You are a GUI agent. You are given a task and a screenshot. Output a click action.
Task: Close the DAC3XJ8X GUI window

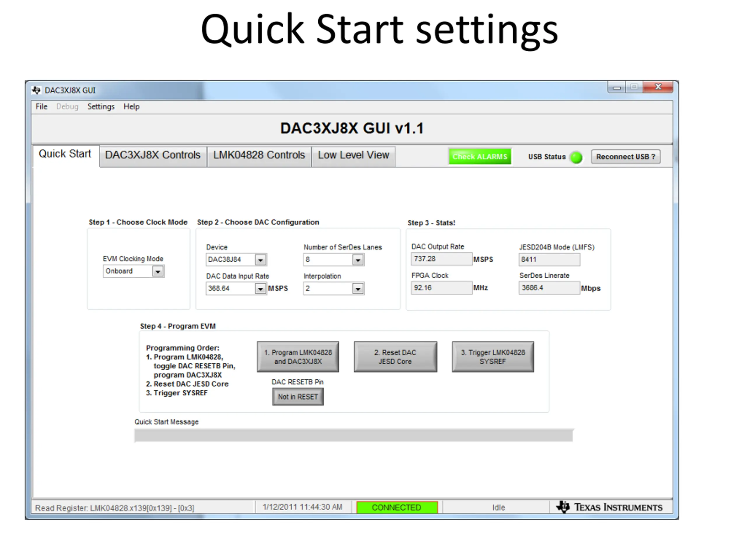(658, 87)
